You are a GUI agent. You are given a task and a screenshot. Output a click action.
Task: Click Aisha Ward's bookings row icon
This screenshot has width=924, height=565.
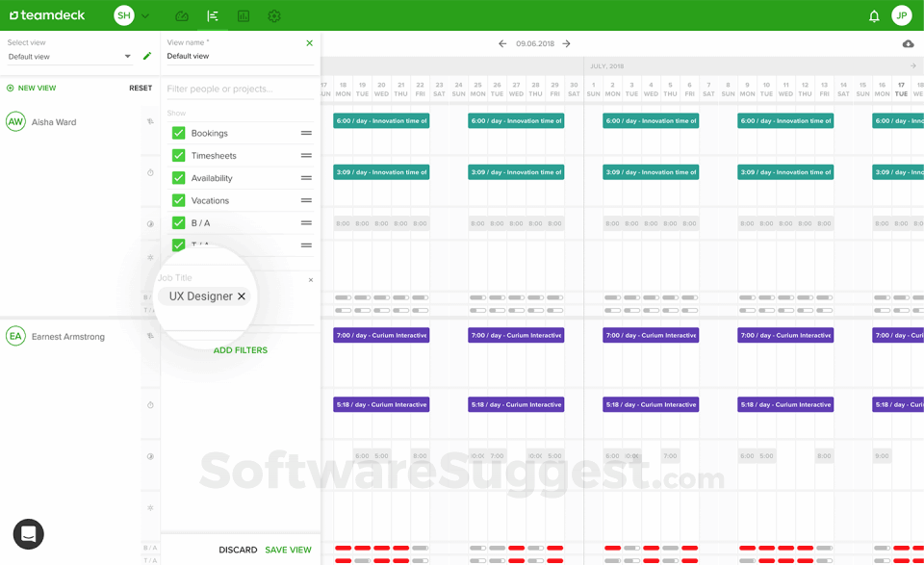pyautogui.click(x=150, y=121)
